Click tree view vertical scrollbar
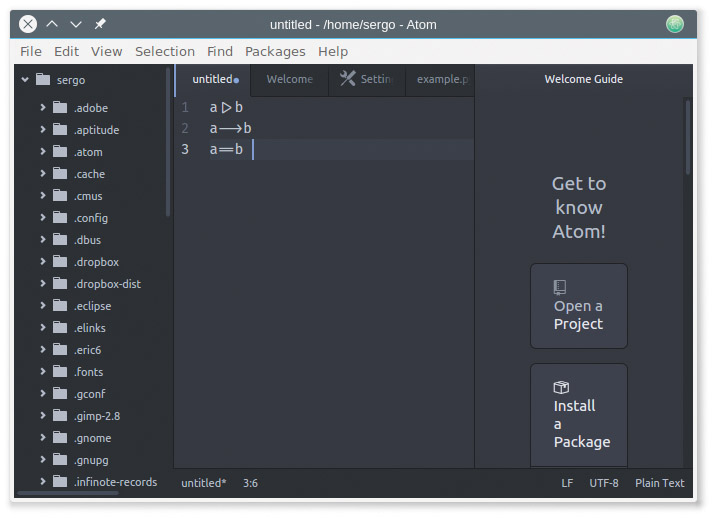 pyautogui.click(x=168, y=142)
